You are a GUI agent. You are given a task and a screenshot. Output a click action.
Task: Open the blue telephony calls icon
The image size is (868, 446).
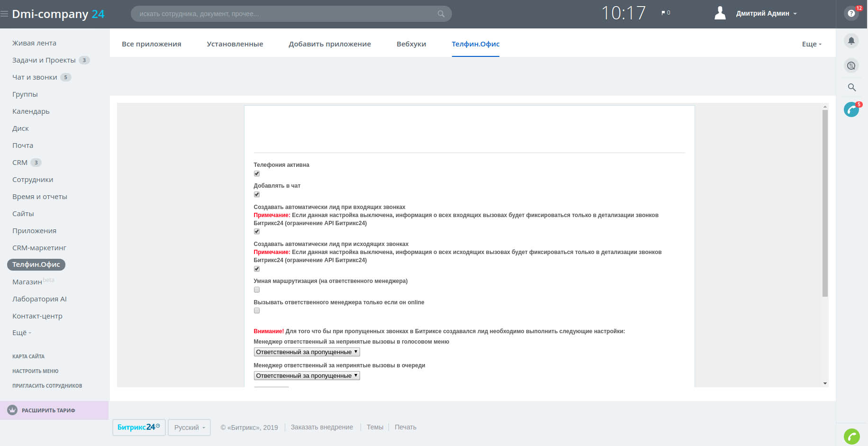[851, 109]
